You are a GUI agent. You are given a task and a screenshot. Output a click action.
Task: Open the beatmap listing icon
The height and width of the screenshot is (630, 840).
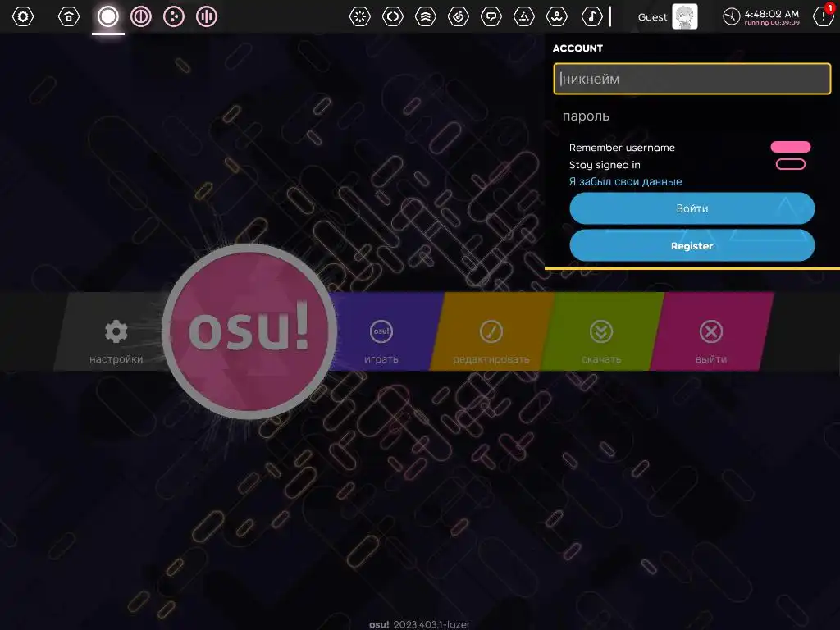click(x=459, y=16)
